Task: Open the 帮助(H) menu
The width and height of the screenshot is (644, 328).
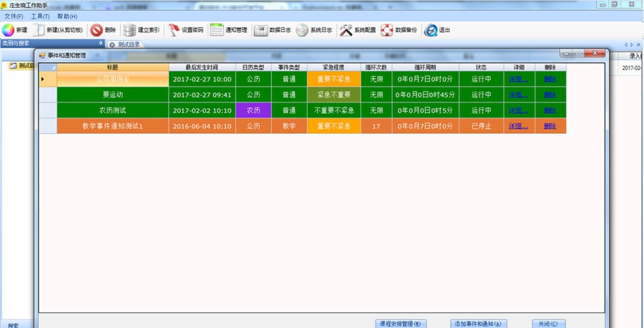Action: pyautogui.click(x=67, y=16)
